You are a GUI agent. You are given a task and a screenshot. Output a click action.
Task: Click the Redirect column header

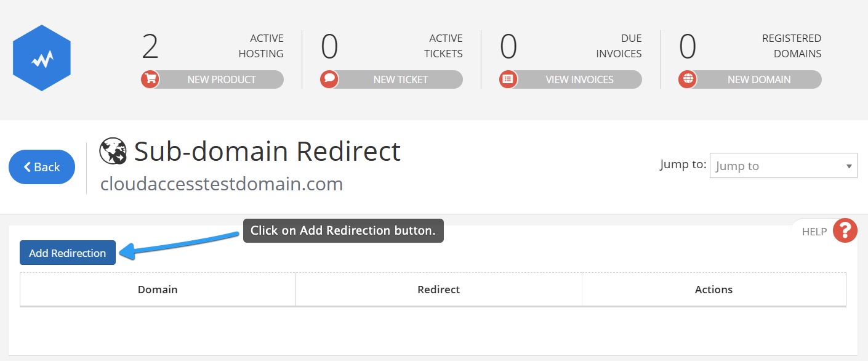pyautogui.click(x=439, y=290)
